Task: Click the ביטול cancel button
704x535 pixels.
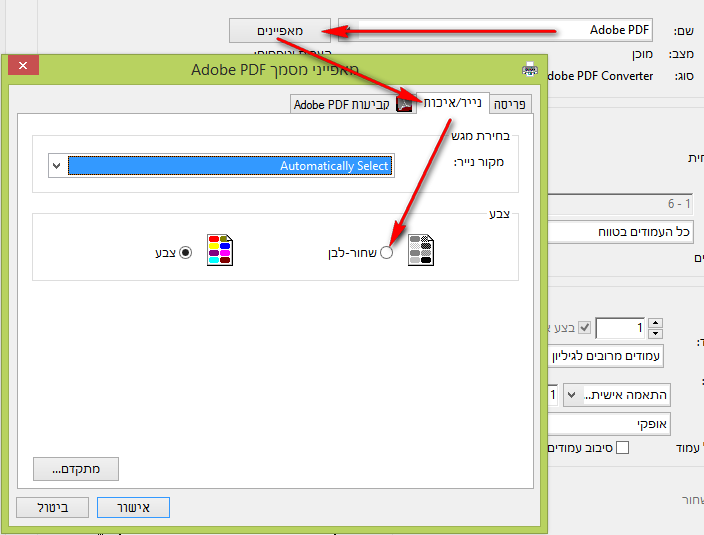Action: pos(53,508)
